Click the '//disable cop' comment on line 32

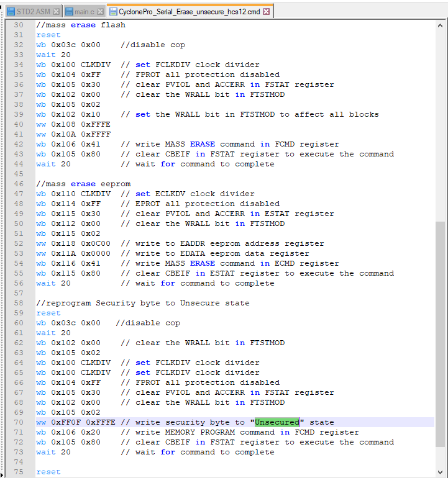[153, 45]
